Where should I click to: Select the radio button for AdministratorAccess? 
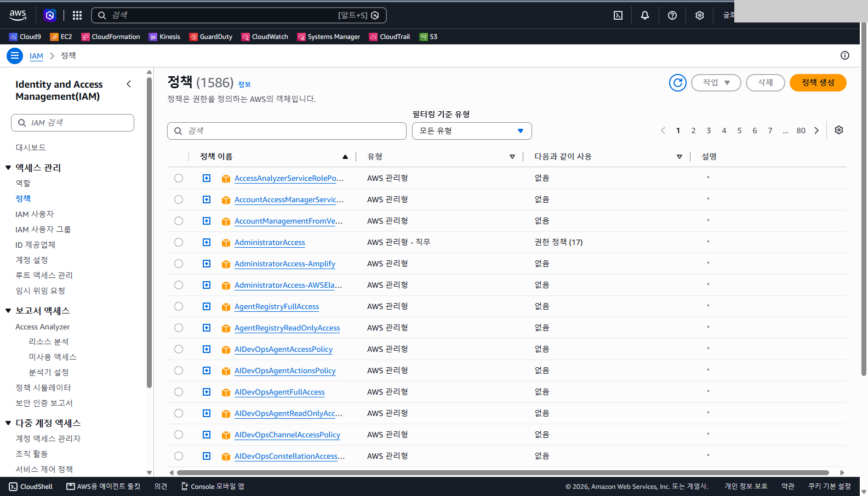[x=179, y=242]
